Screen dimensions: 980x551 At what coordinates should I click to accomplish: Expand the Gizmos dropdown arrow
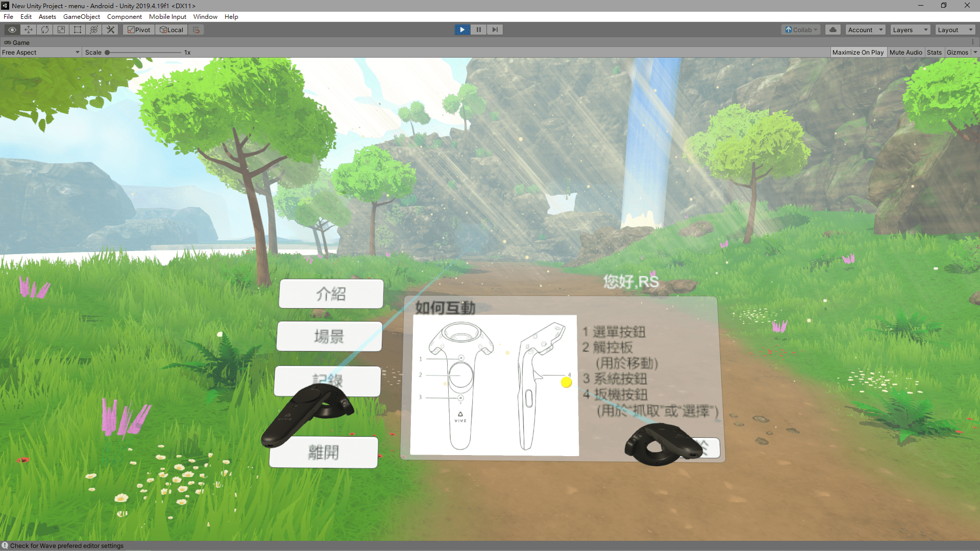click(x=975, y=52)
